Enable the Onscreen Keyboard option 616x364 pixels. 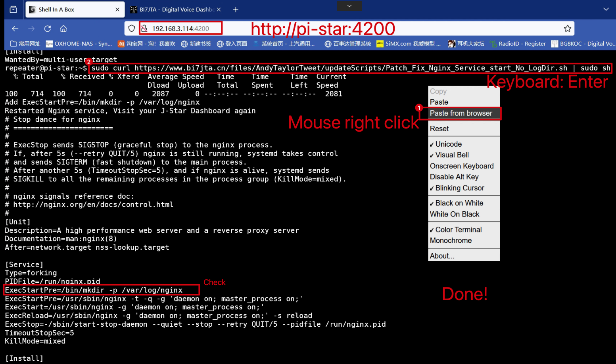[x=462, y=166]
